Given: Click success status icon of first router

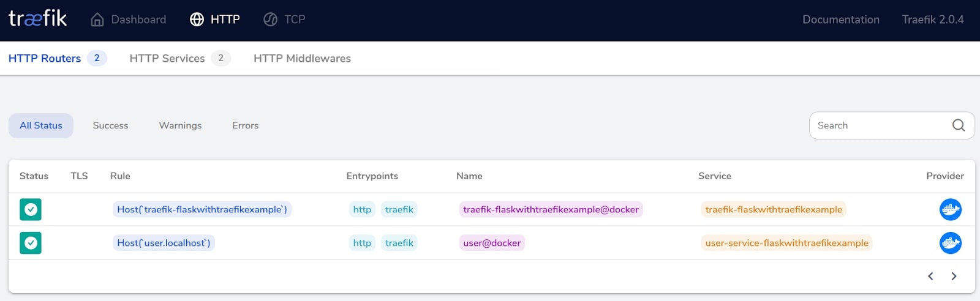Looking at the screenshot, I should pos(31,210).
